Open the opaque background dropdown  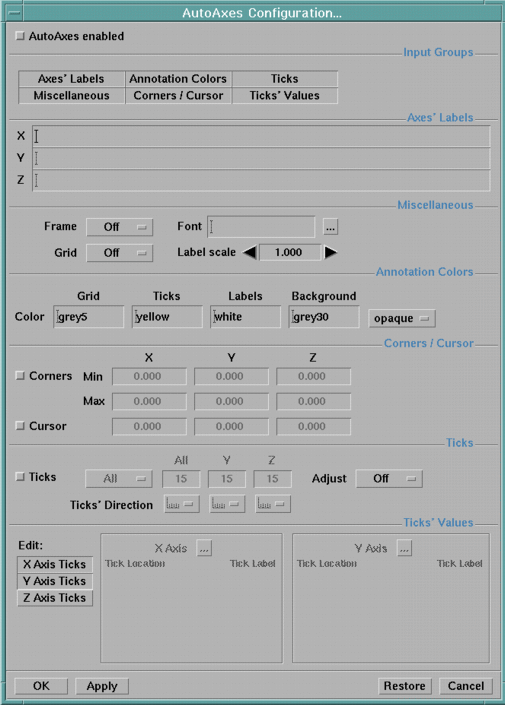tap(402, 318)
